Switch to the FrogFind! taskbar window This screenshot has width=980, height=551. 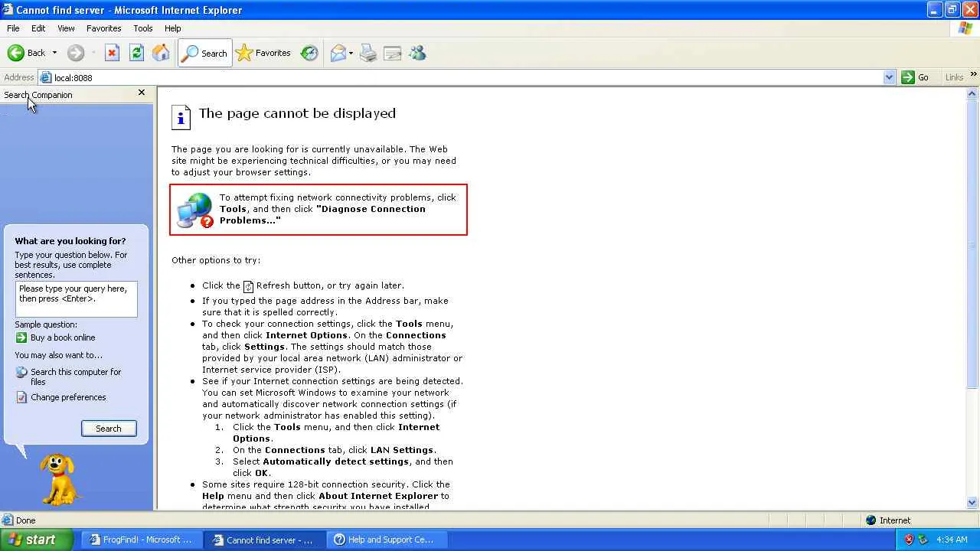point(141,540)
